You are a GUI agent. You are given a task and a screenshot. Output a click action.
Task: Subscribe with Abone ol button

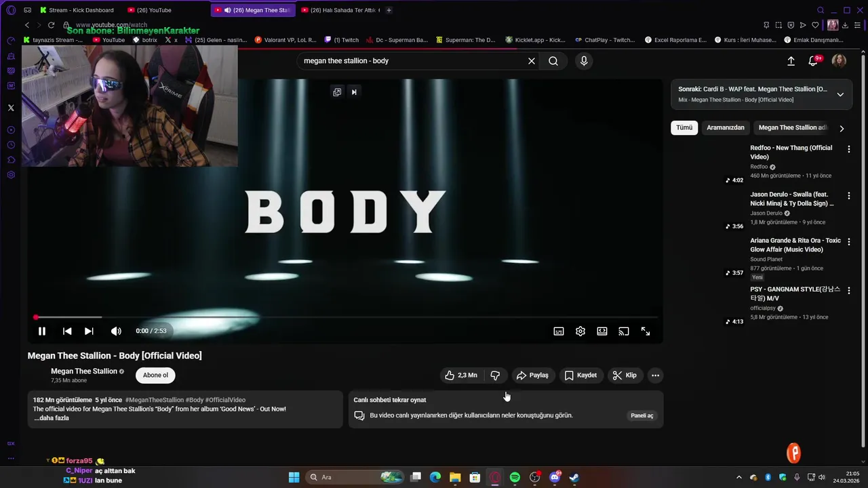tap(155, 375)
